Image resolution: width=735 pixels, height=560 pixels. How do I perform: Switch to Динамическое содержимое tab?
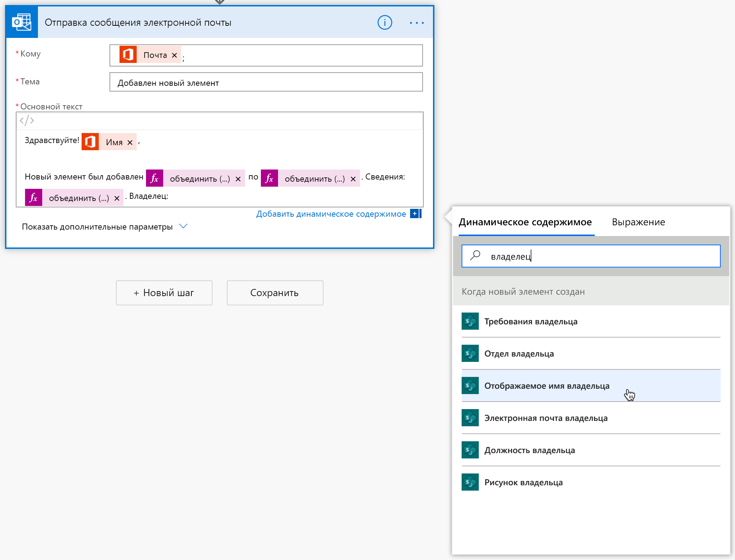pos(525,222)
